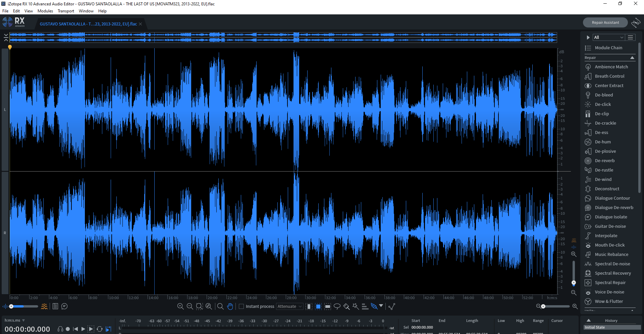
Task: Open the Modules menu
Action: pyautogui.click(x=45, y=11)
